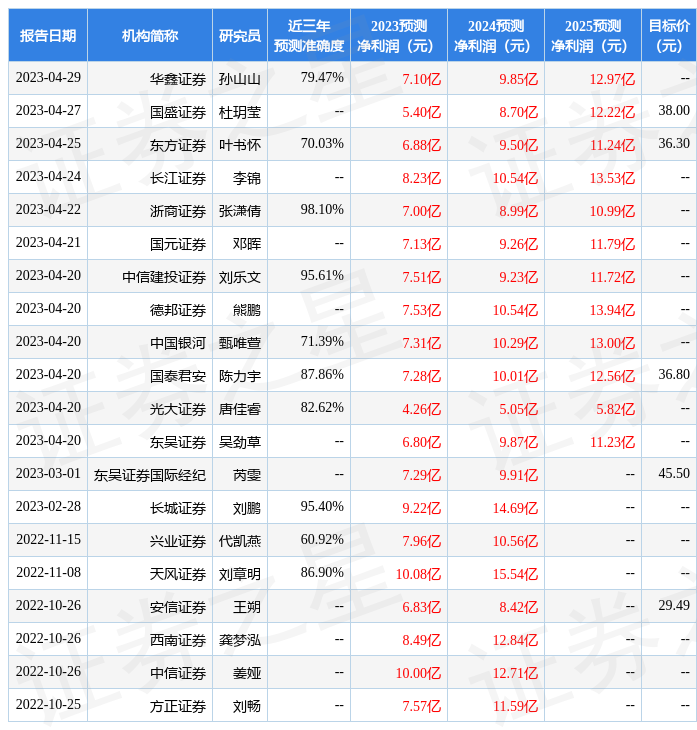This screenshot has height=730, width=697.
Task: Select the 国泰君安 institution cell
Action: tap(149, 376)
